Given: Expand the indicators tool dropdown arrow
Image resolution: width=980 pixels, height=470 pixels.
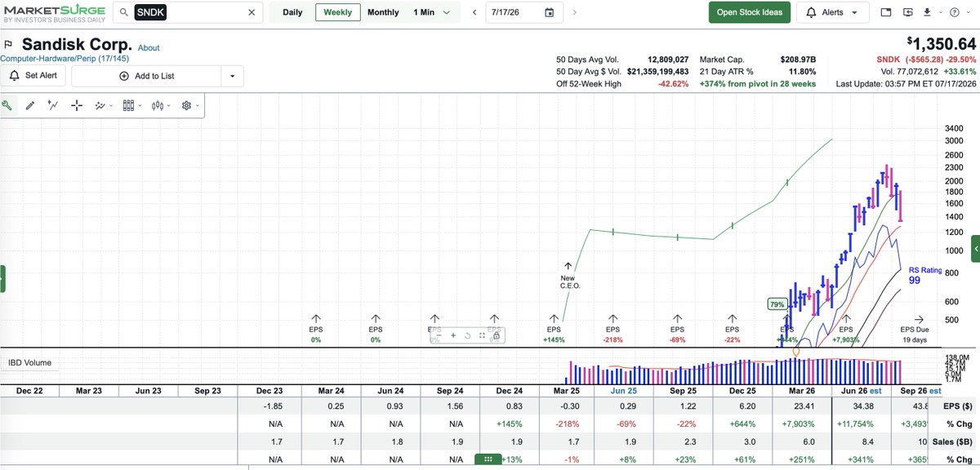Looking at the screenshot, I should (x=111, y=106).
